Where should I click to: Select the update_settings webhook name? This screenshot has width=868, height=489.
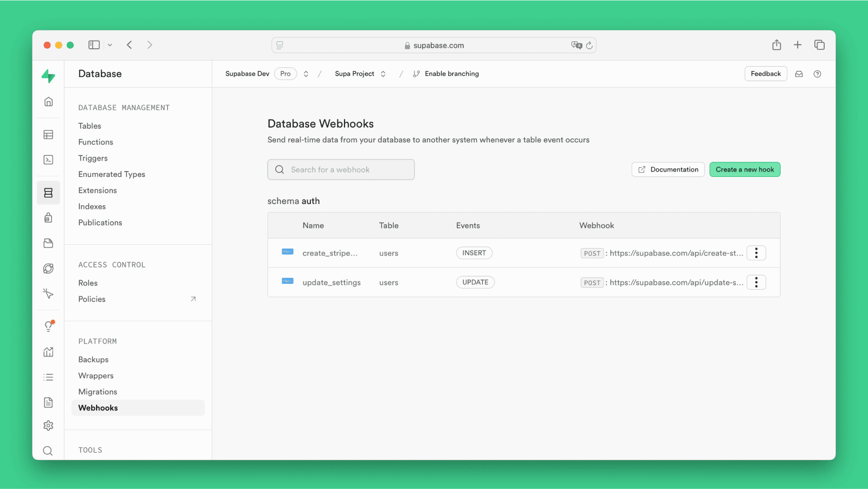[x=331, y=283]
